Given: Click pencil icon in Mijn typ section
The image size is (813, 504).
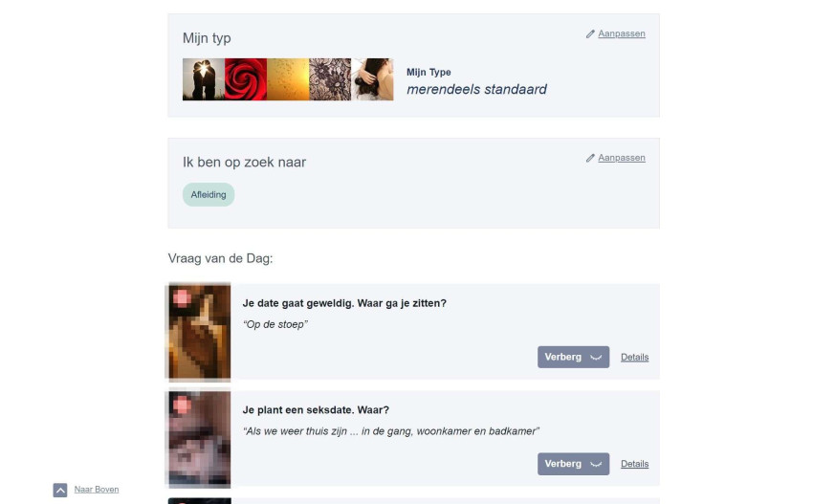Looking at the screenshot, I should (x=590, y=33).
